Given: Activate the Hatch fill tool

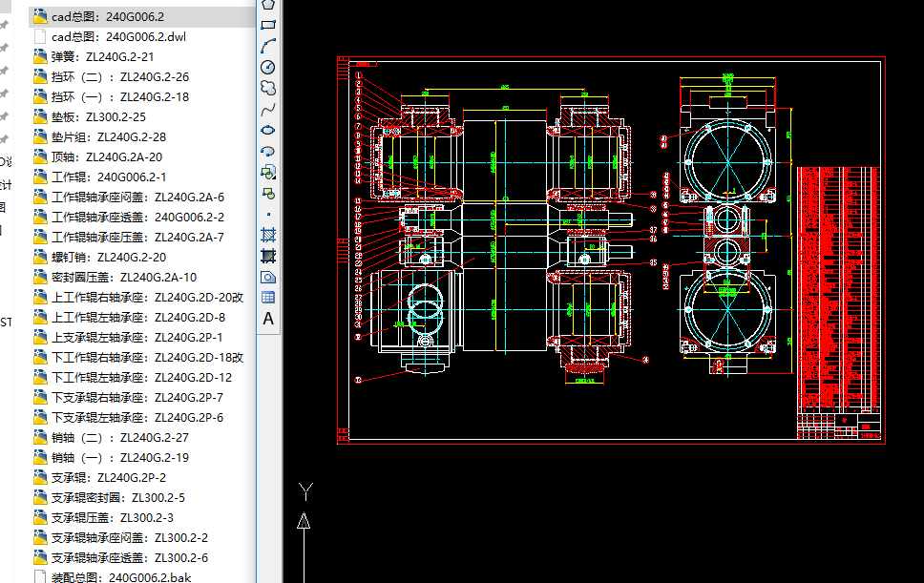Looking at the screenshot, I should 268,235.
